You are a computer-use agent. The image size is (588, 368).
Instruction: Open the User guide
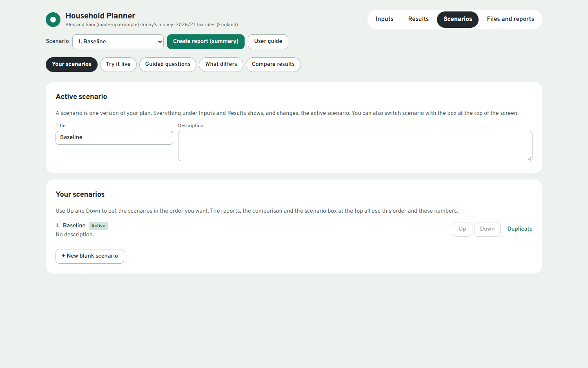(268, 42)
